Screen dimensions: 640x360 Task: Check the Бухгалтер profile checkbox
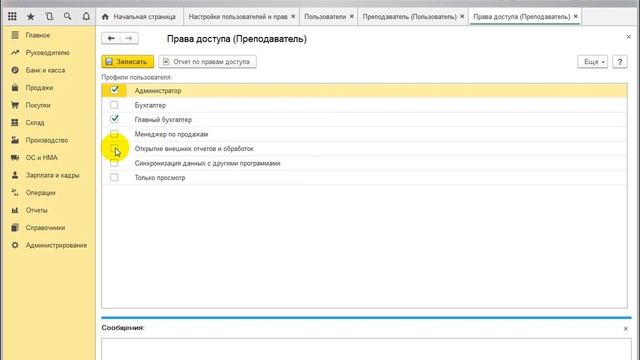pos(114,105)
